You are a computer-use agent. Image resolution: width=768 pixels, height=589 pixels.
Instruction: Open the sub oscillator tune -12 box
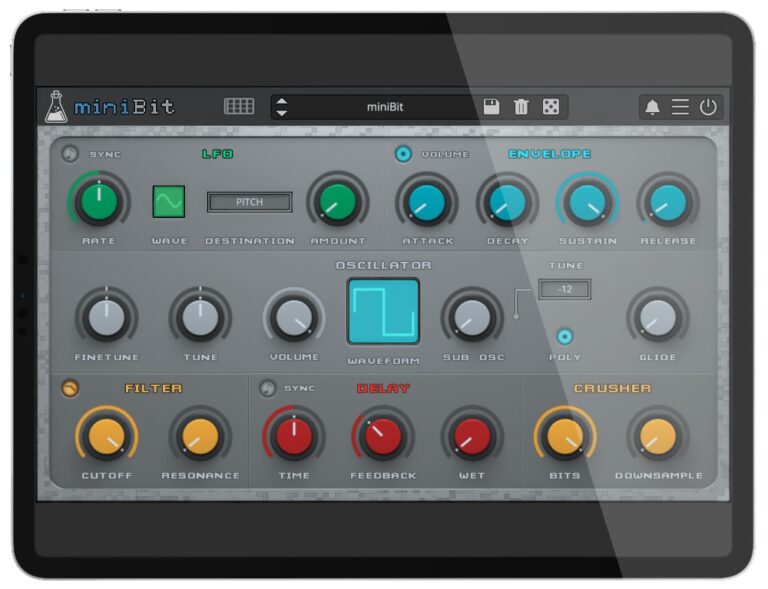[x=565, y=289]
